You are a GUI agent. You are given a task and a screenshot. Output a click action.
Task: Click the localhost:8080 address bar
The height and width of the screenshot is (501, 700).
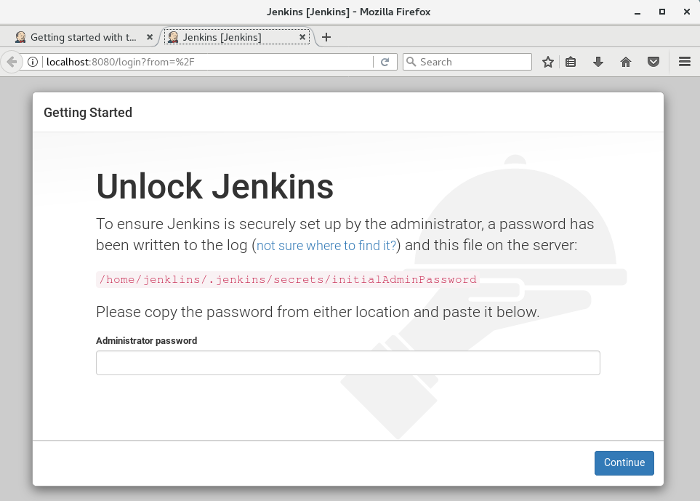tap(200, 62)
